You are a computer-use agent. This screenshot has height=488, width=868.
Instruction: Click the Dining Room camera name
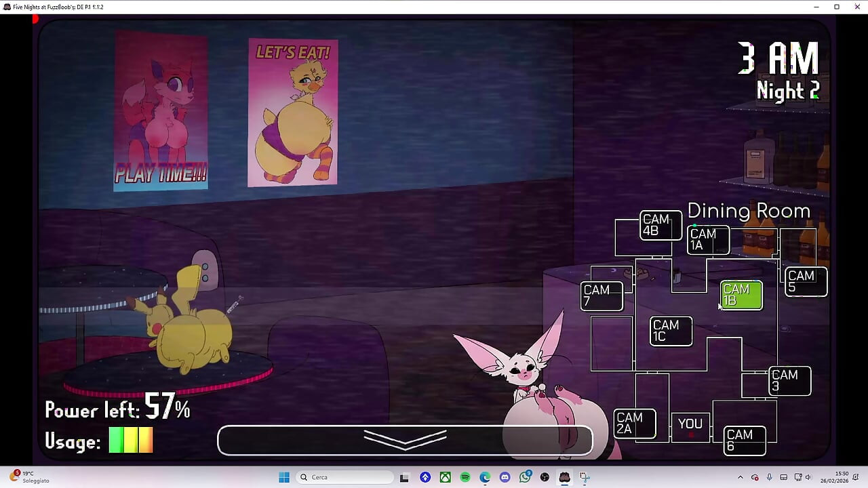(x=749, y=211)
